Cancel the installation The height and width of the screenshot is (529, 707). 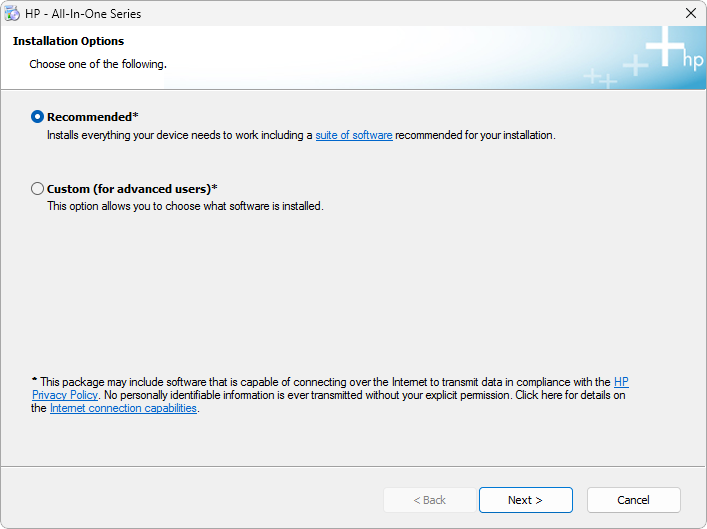click(634, 500)
